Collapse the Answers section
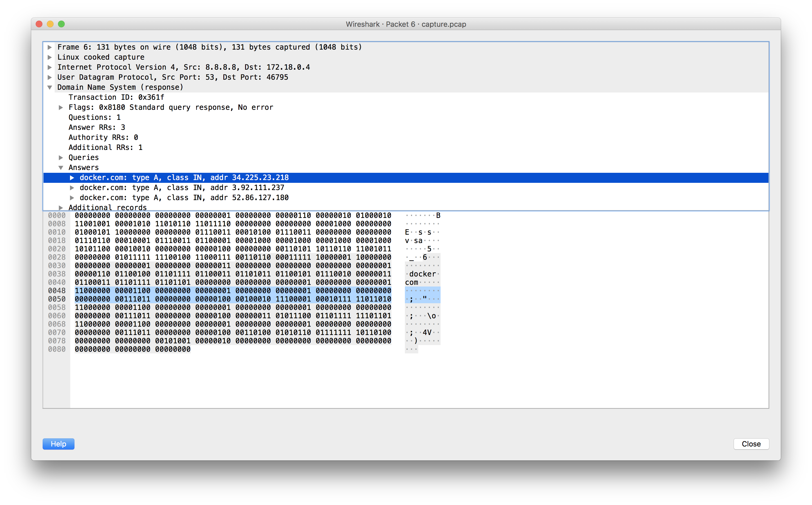The width and height of the screenshot is (812, 505). 61,167
